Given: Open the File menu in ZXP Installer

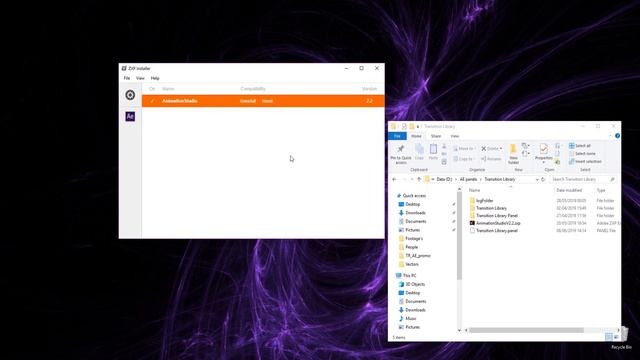Looking at the screenshot, I should click(127, 78).
